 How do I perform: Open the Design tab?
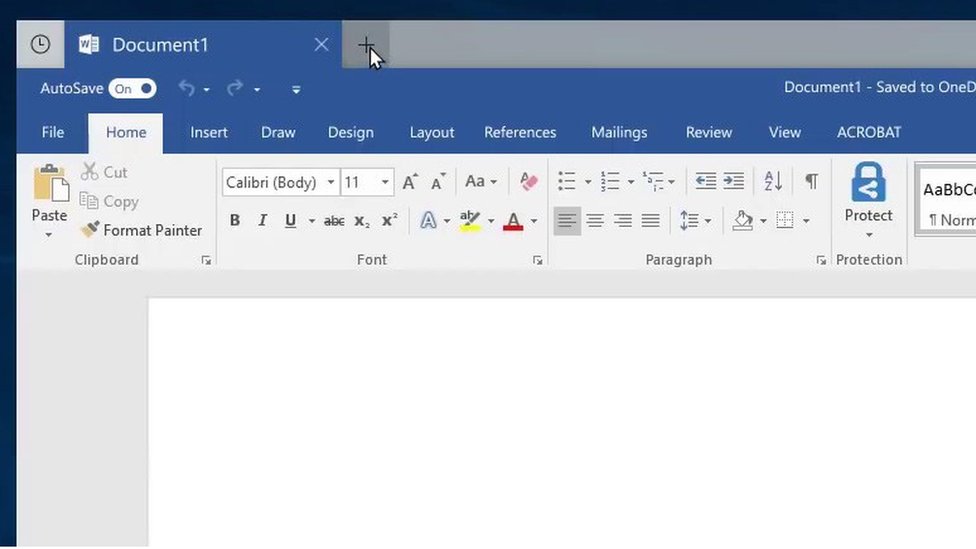click(x=351, y=133)
